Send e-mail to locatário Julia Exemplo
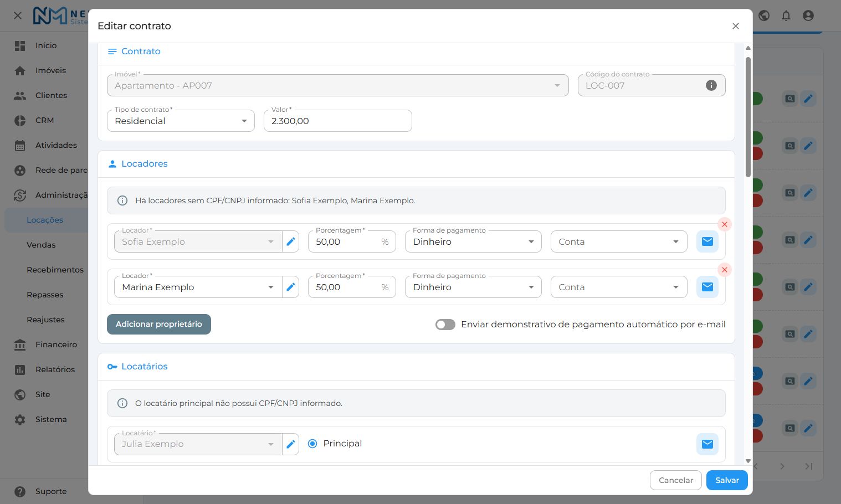Viewport: 841px width, 504px height. click(x=707, y=444)
